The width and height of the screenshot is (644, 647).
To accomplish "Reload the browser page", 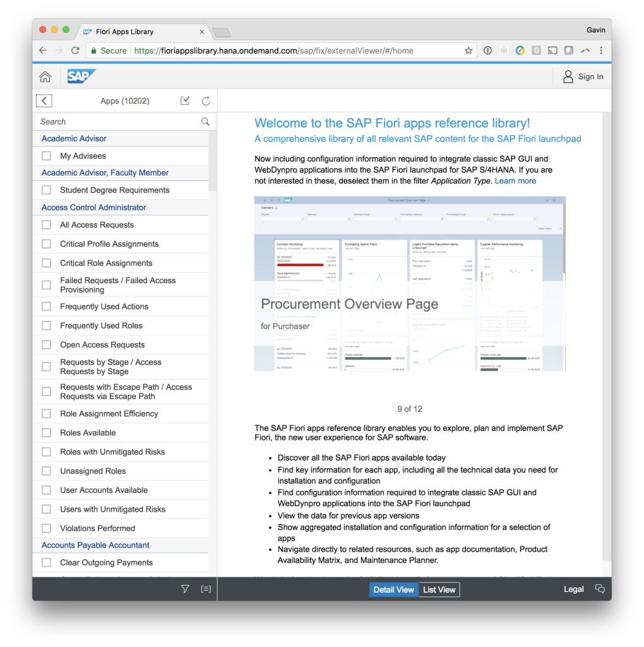I will (75, 51).
